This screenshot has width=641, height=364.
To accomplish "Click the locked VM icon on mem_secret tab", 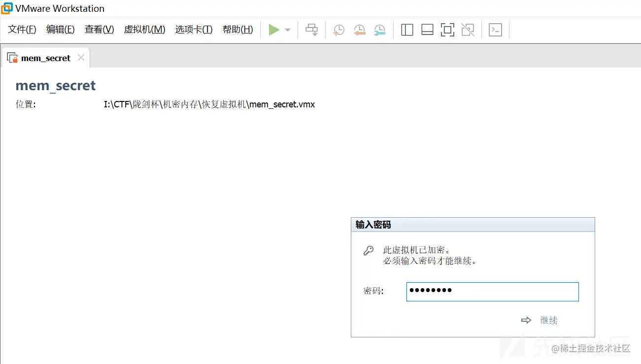I will point(12,58).
